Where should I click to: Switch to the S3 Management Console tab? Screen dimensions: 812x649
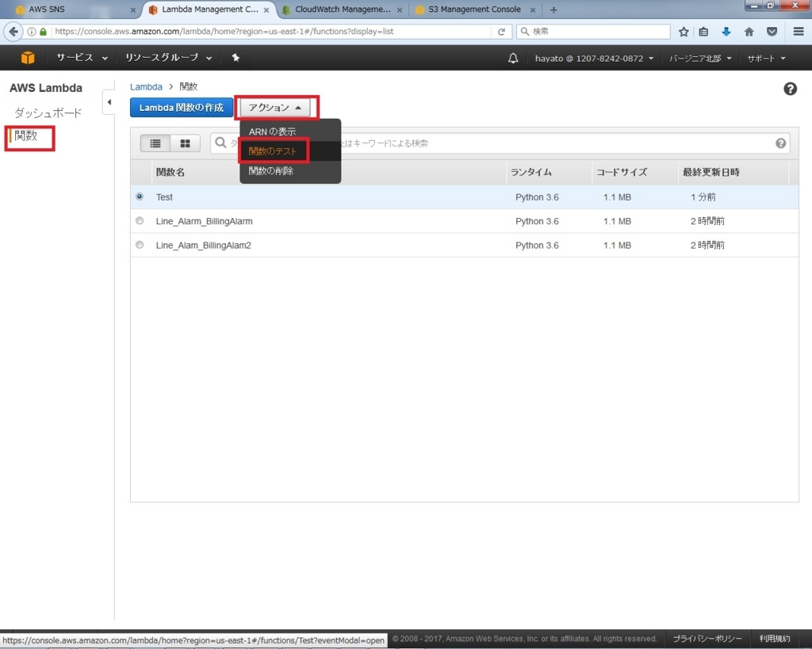pyautogui.click(x=475, y=10)
